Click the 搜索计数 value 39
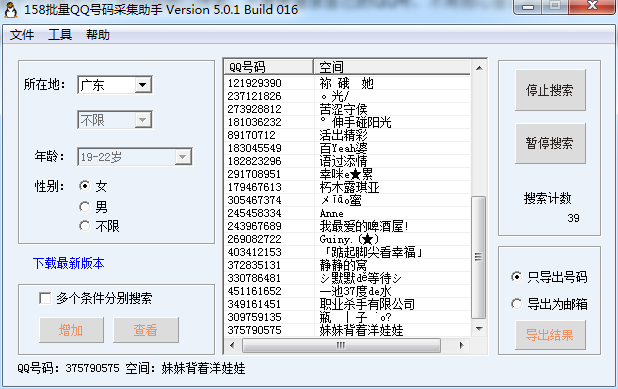 pyautogui.click(x=573, y=218)
